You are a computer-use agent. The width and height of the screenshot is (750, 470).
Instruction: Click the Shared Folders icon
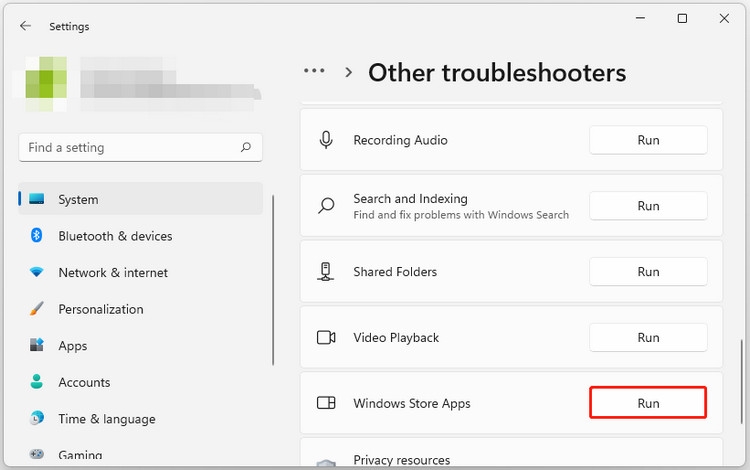(x=326, y=272)
